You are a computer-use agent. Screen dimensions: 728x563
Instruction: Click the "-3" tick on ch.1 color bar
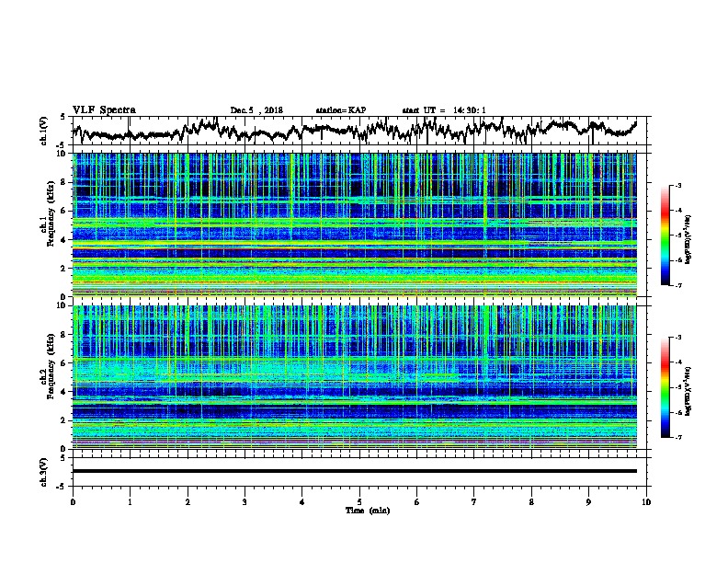coord(677,186)
